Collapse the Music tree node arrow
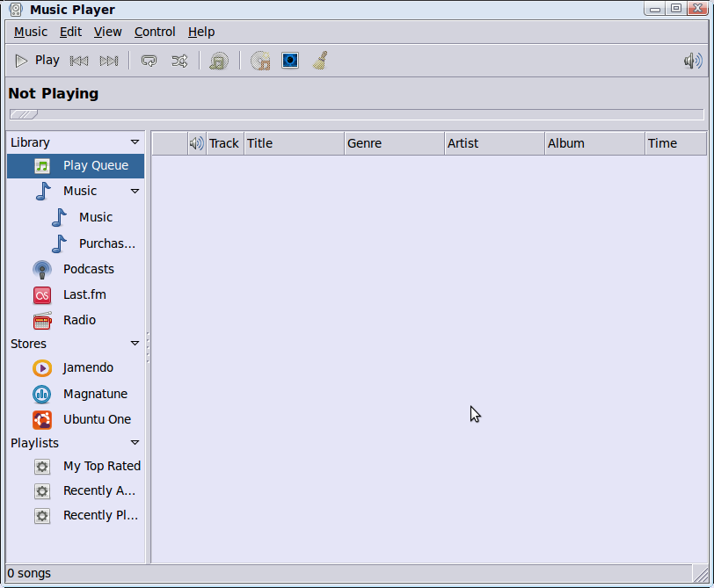This screenshot has height=588, width=714. (135, 191)
